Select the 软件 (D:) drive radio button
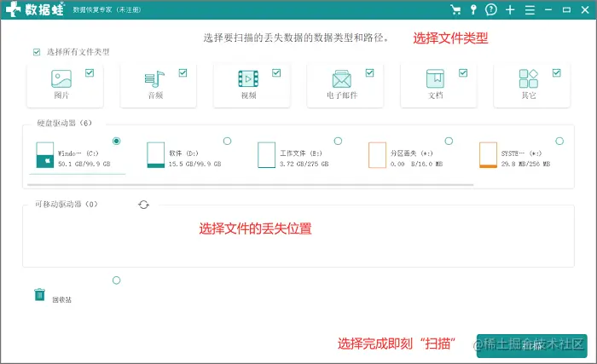 228,142
